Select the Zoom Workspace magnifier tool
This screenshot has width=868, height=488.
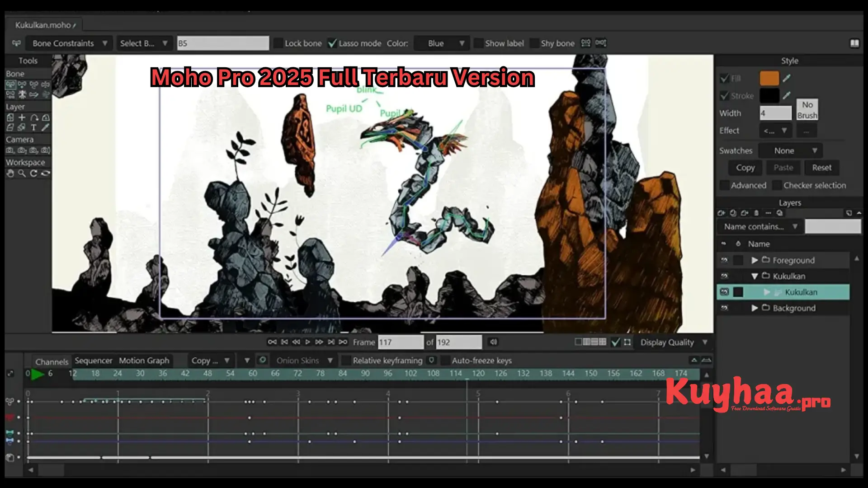[22, 174]
